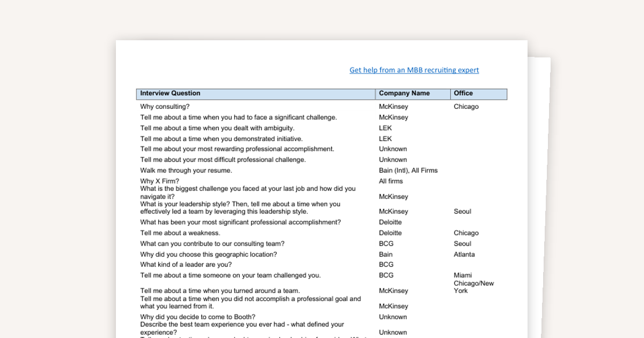Select the 'Why X Firm?' question

tap(160, 181)
